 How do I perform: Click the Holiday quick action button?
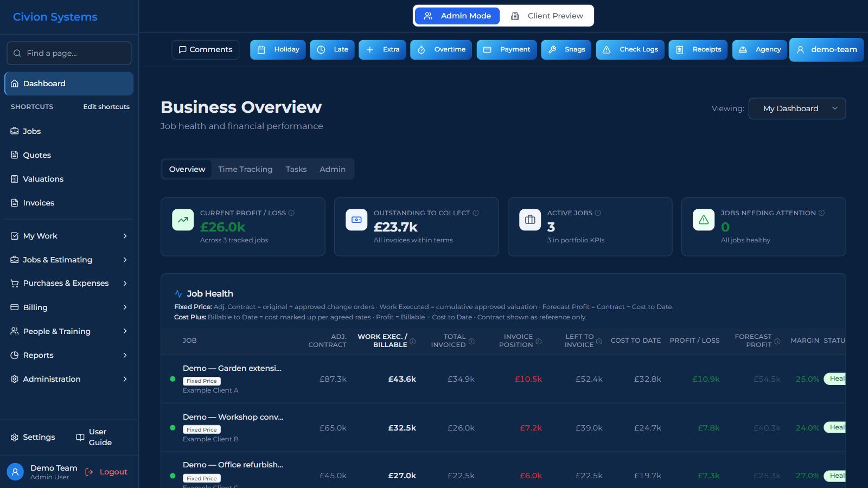tap(278, 49)
